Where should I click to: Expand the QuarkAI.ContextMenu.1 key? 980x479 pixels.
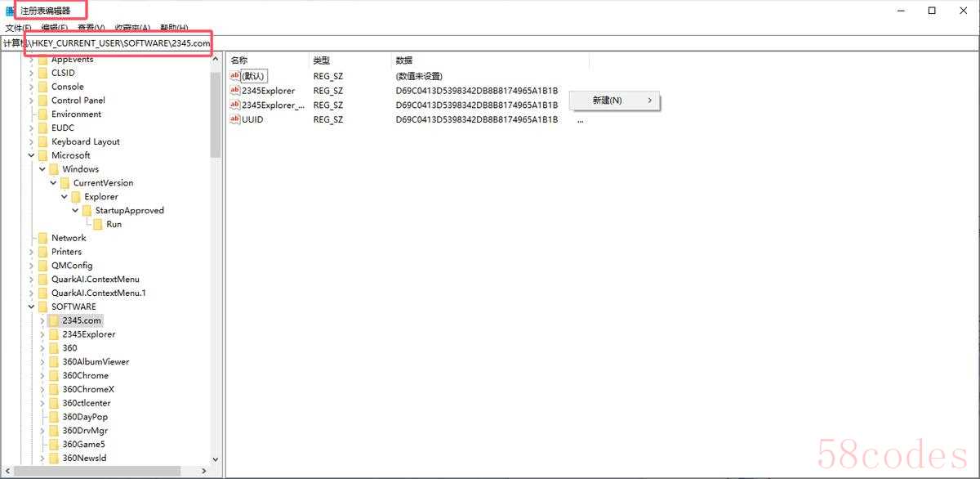32,293
